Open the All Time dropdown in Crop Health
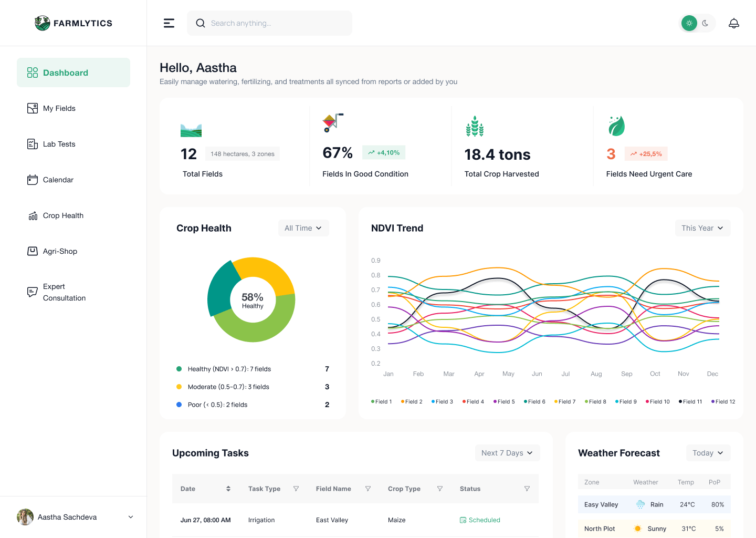Image resolution: width=756 pixels, height=538 pixels. tap(303, 228)
